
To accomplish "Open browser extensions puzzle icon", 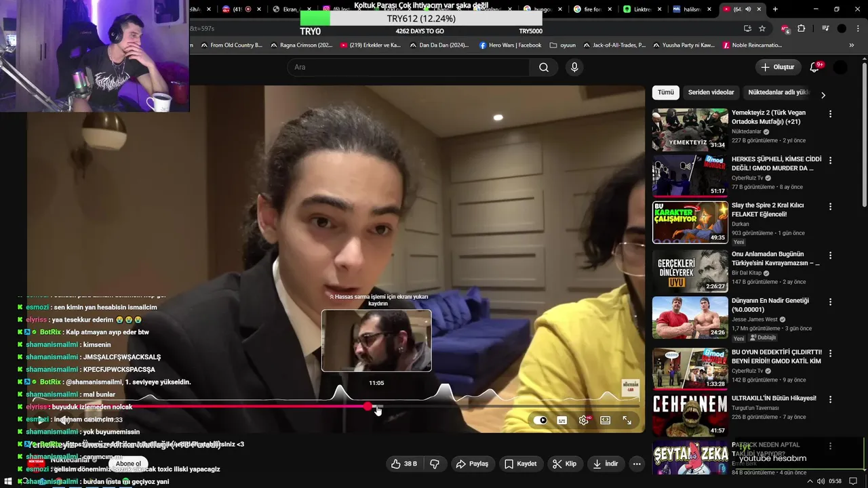I will (x=801, y=28).
